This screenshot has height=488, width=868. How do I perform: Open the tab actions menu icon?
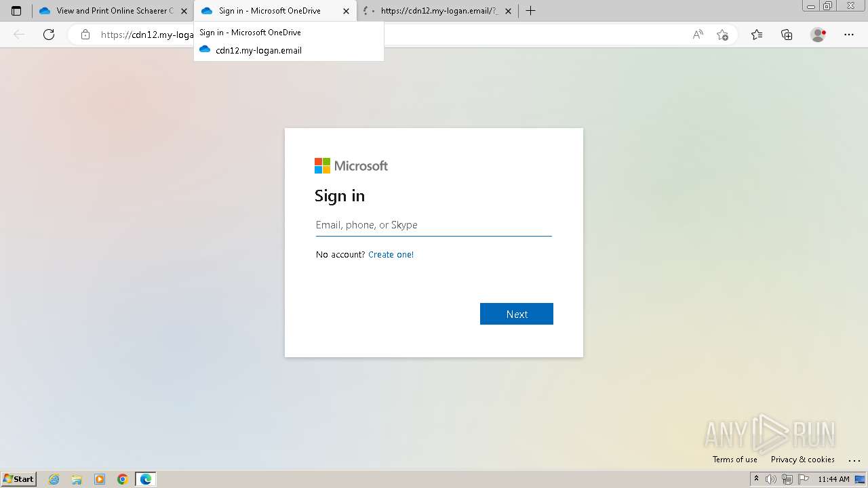click(16, 11)
